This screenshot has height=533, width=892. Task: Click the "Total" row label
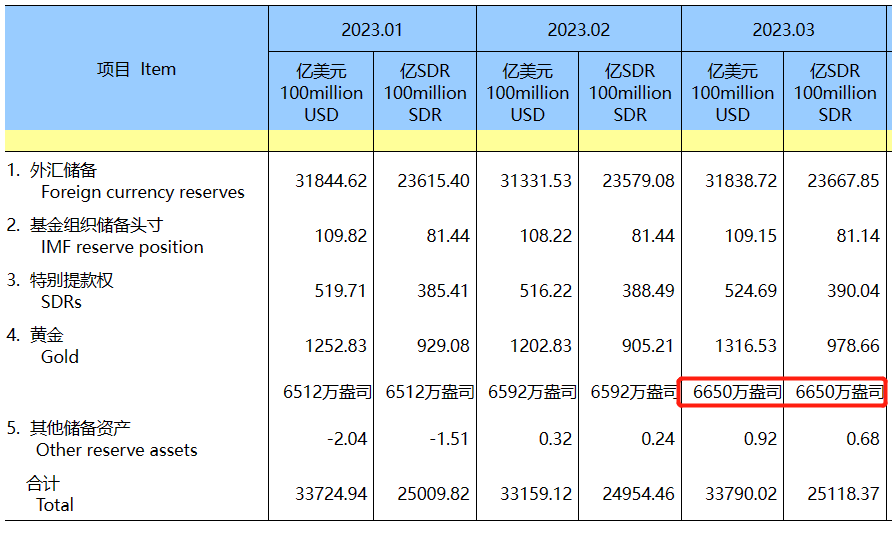pyautogui.click(x=55, y=505)
